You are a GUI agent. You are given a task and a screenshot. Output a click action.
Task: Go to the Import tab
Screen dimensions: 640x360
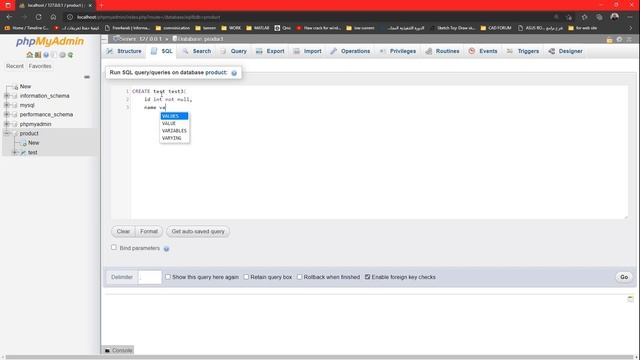click(308, 51)
